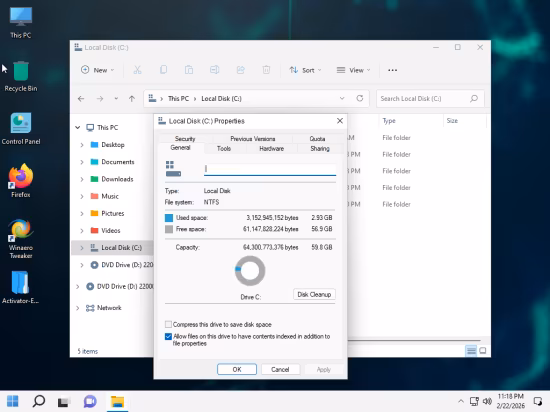
Task: Select the Recycle Bin desktop icon
Action: [x=21, y=76]
